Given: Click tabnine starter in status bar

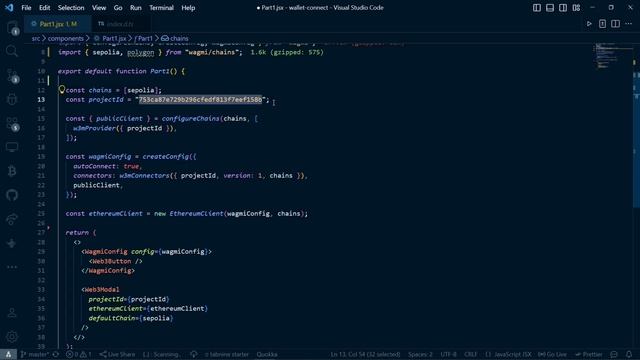Looking at the screenshot, I should 227,355.
